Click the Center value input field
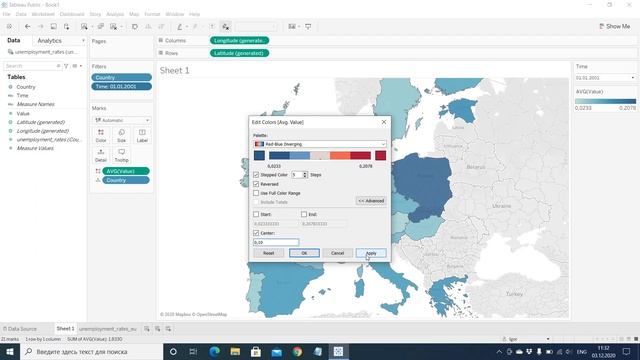This screenshot has height=360, width=640. (x=276, y=242)
